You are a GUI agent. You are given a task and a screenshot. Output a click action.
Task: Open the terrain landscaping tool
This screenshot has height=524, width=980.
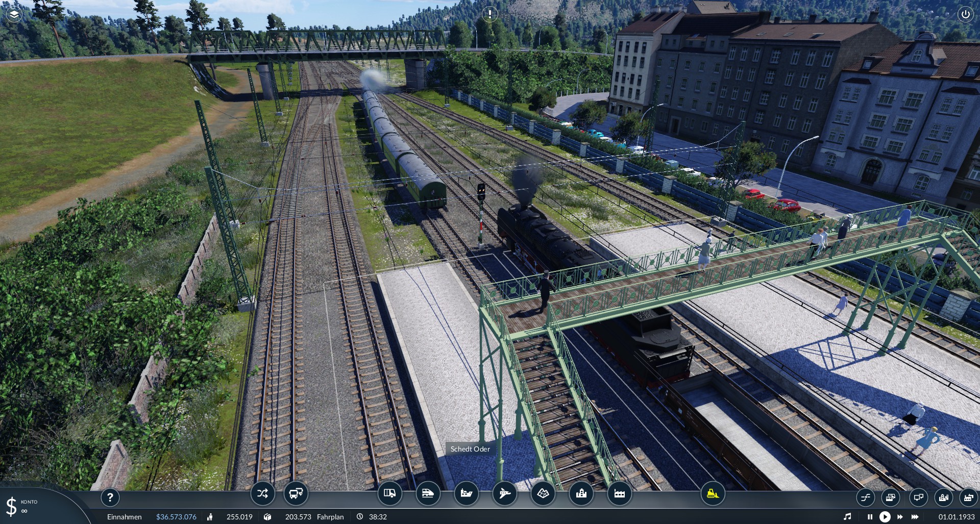[x=543, y=493]
